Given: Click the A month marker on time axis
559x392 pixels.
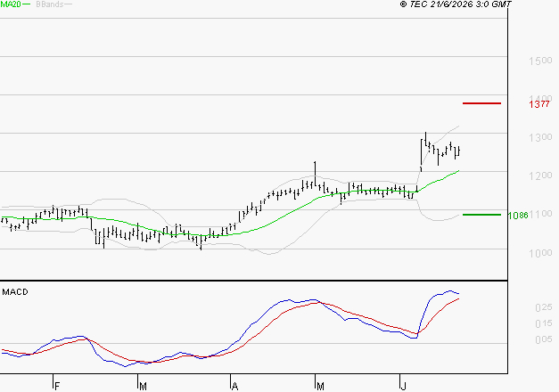Looking at the screenshot, I should [x=234, y=386].
